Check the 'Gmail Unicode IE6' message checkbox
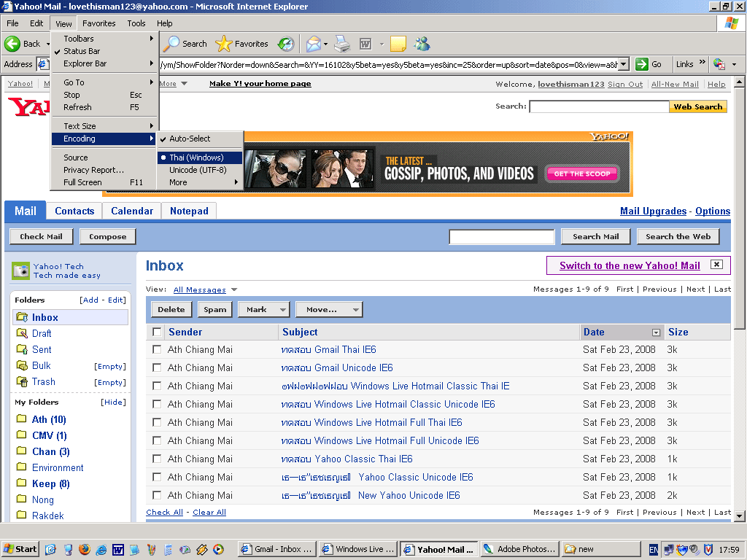 point(157,367)
